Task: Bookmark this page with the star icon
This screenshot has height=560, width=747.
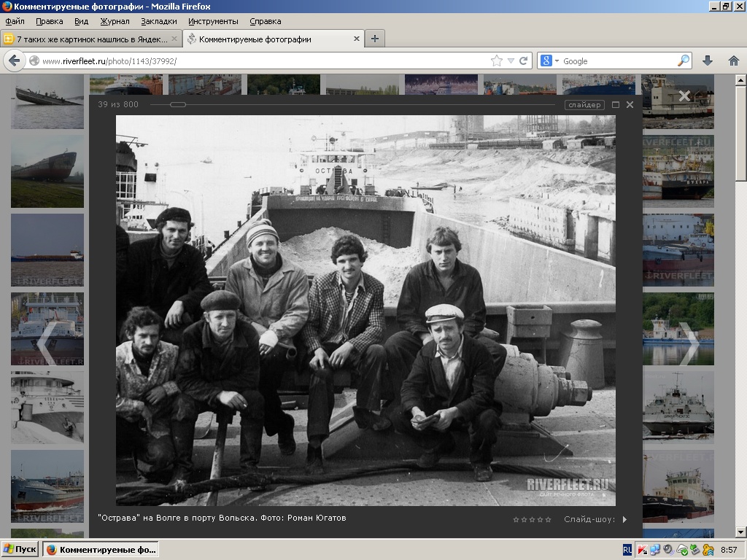Action: pos(497,61)
